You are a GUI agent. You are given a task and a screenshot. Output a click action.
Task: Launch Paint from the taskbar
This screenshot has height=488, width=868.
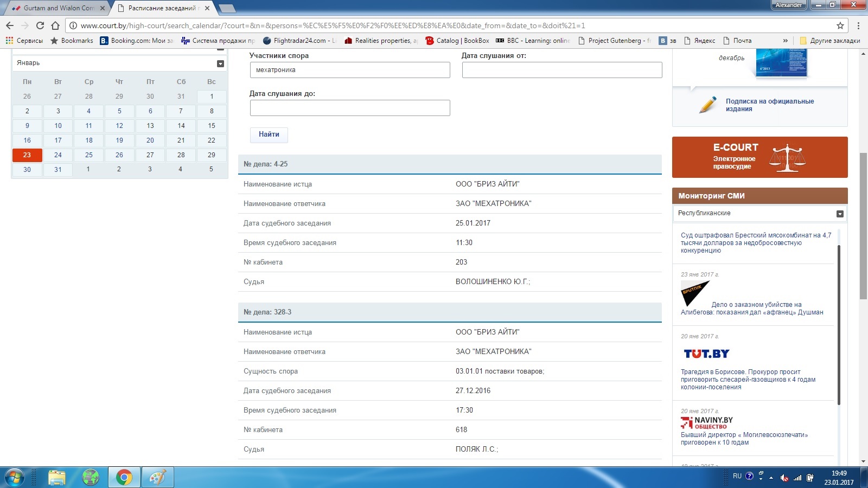pos(157,477)
